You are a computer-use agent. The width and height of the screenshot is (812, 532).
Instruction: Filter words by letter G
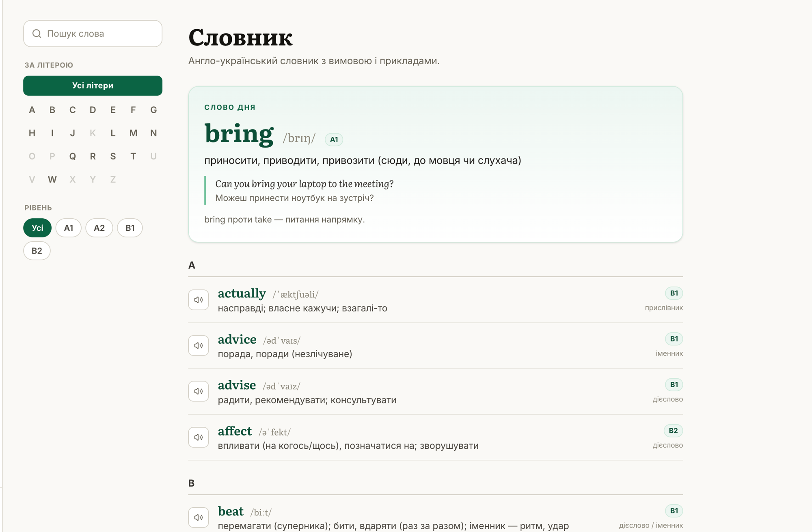(153, 110)
